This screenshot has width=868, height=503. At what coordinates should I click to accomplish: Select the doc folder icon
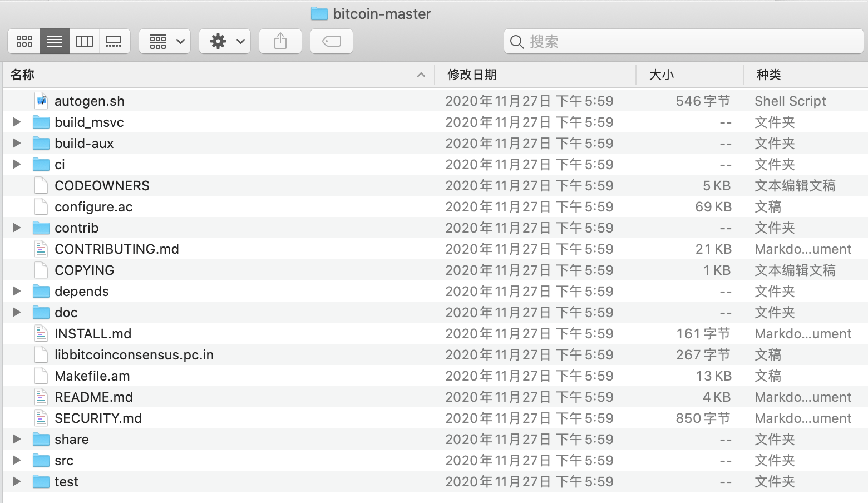tap(41, 312)
